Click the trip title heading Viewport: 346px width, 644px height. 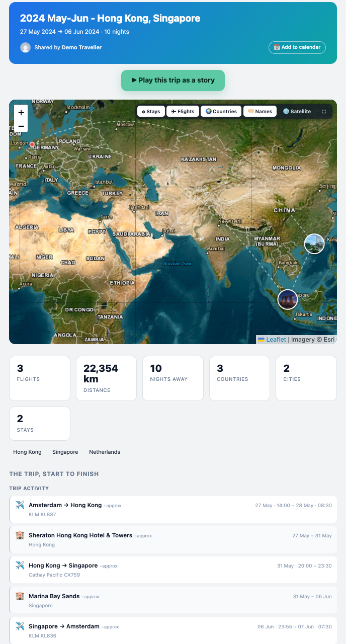tap(110, 19)
